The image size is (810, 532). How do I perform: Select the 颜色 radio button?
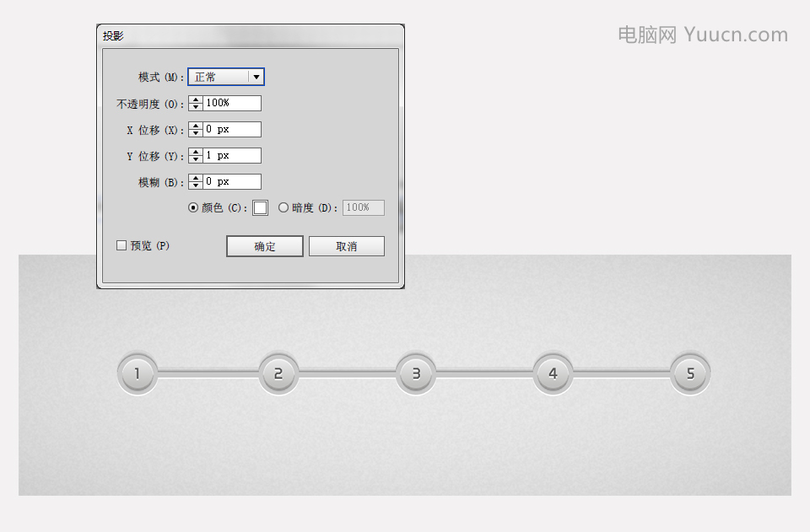click(193, 208)
